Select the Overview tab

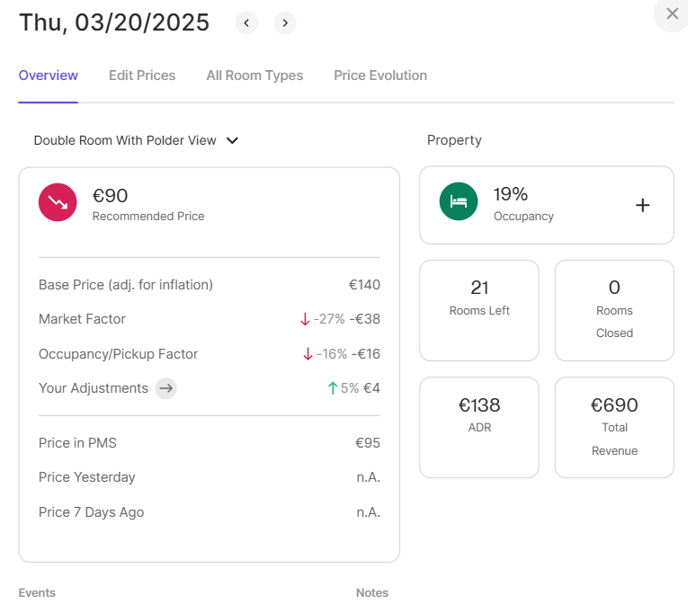pos(48,76)
